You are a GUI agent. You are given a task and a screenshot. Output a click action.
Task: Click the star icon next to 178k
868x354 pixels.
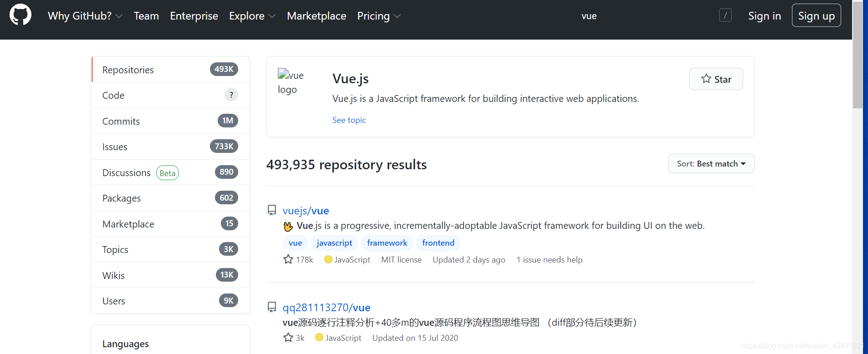pyautogui.click(x=288, y=259)
